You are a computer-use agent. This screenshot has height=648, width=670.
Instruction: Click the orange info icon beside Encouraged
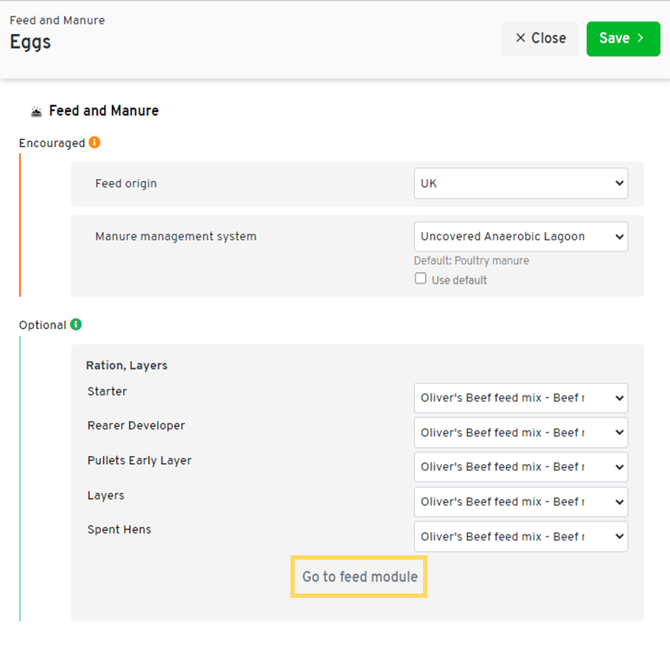coord(95,143)
